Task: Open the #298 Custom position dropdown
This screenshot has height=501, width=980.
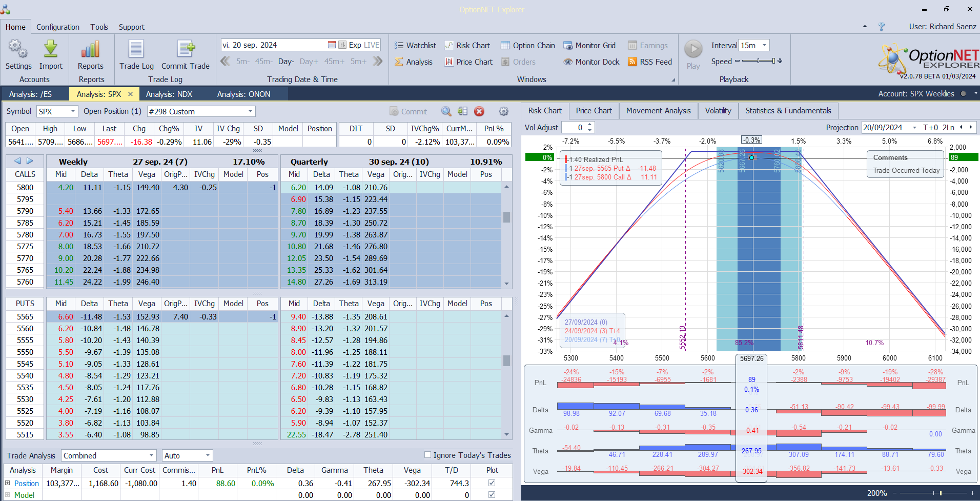Action: click(x=250, y=111)
